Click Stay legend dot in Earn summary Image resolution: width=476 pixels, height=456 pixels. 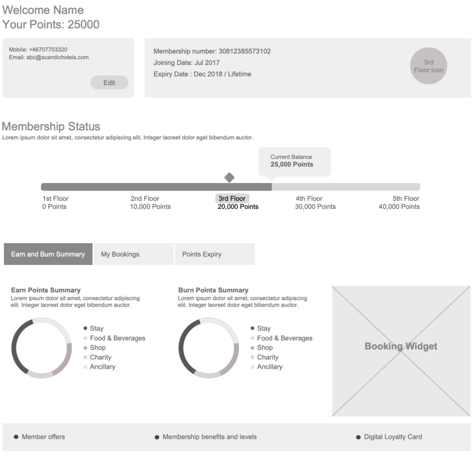click(x=85, y=328)
